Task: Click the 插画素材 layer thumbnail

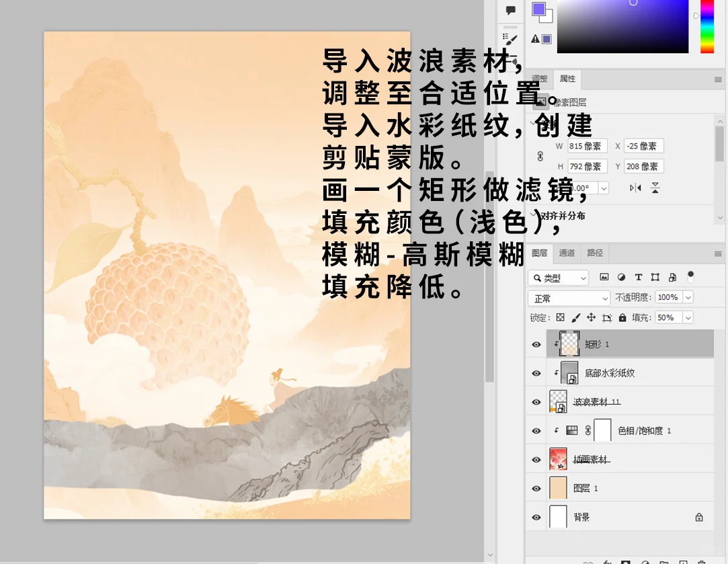Action: click(558, 459)
